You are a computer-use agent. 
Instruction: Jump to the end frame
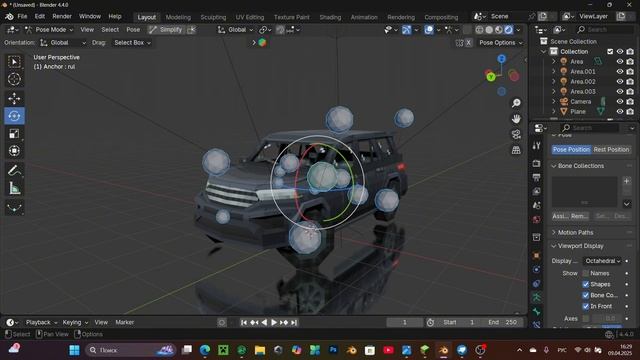pos(294,322)
